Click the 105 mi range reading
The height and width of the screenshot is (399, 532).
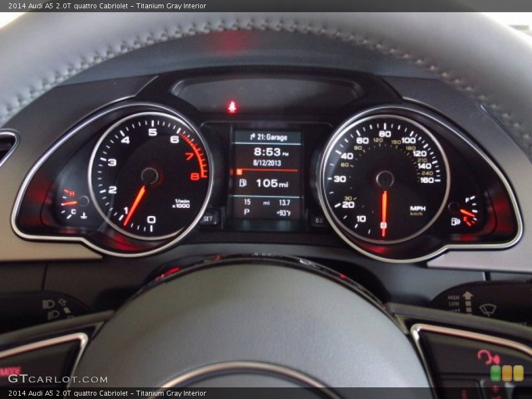[272, 183]
